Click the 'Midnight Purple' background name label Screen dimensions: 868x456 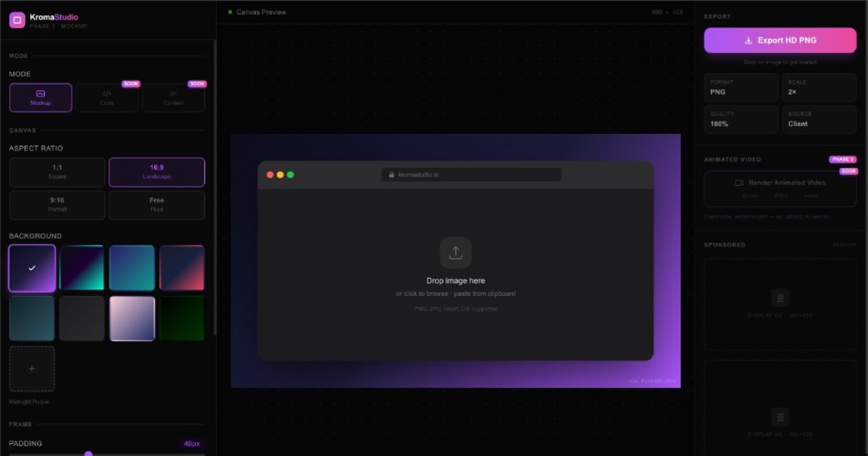point(29,402)
